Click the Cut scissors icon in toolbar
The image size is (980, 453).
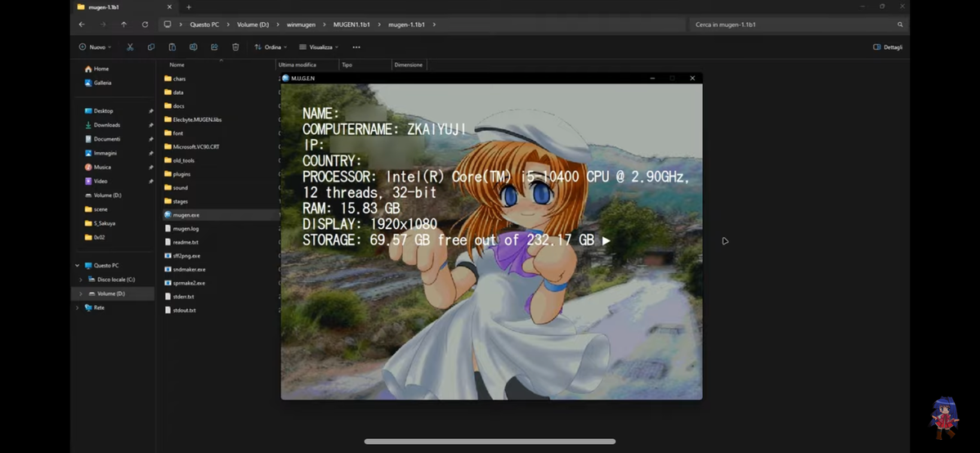(130, 47)
